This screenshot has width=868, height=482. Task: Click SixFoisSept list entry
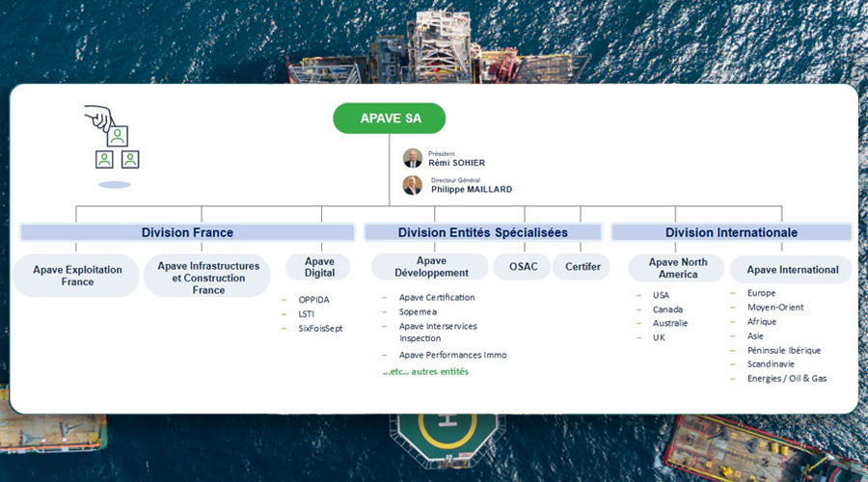320,328
